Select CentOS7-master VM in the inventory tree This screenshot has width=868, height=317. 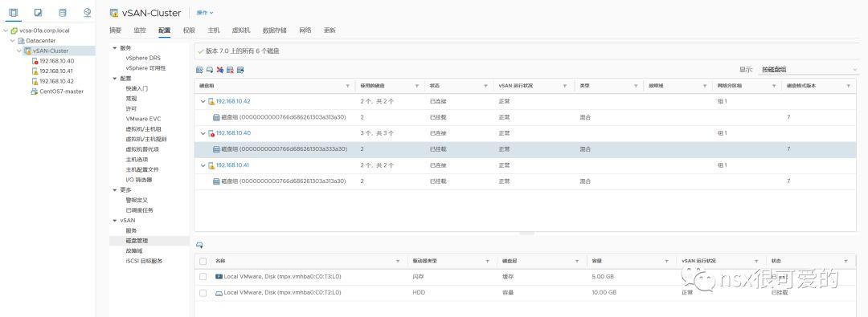pyautogui.click(x=61, y=91)
